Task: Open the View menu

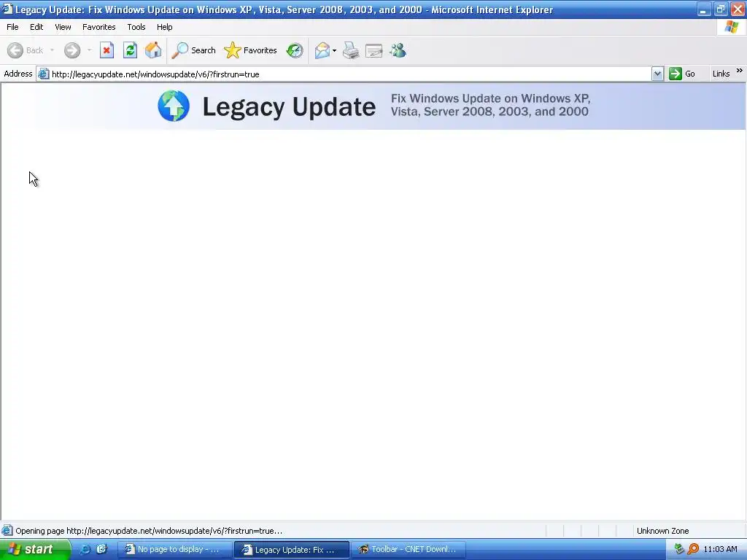Action: click(x=63, y=27)
